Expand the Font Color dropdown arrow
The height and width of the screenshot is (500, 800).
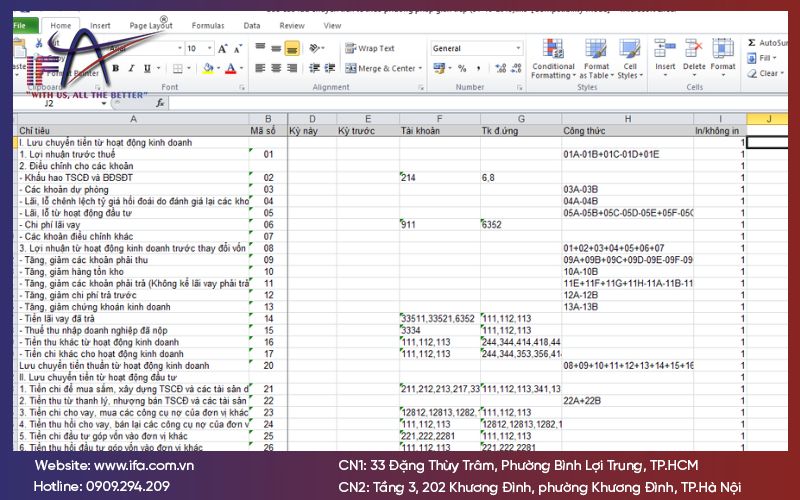(241, 68)
